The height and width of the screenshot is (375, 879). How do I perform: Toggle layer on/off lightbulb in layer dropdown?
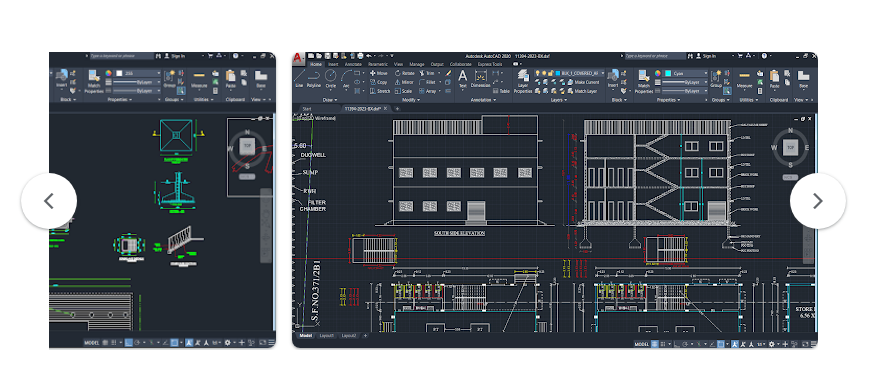click(x=538, y=73)
